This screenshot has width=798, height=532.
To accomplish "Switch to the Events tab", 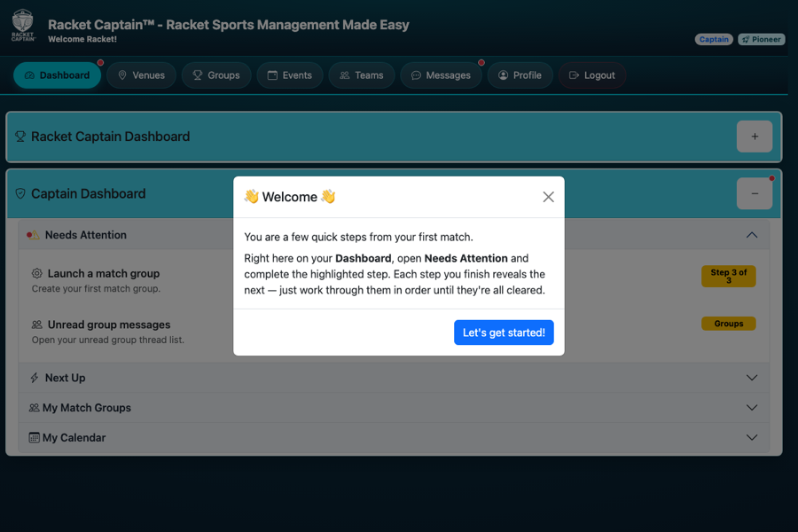I will click(x=290, y=75).
